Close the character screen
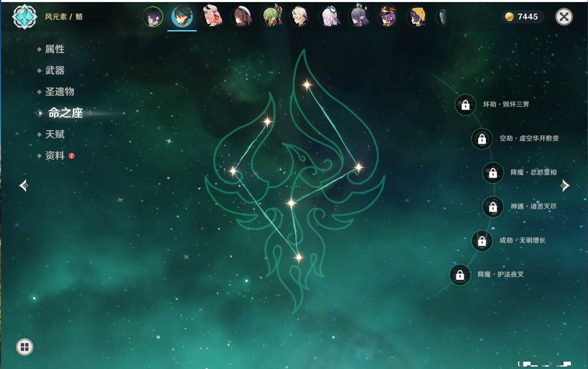Viewport: 588px width, 369px height. tap(564, 17)
